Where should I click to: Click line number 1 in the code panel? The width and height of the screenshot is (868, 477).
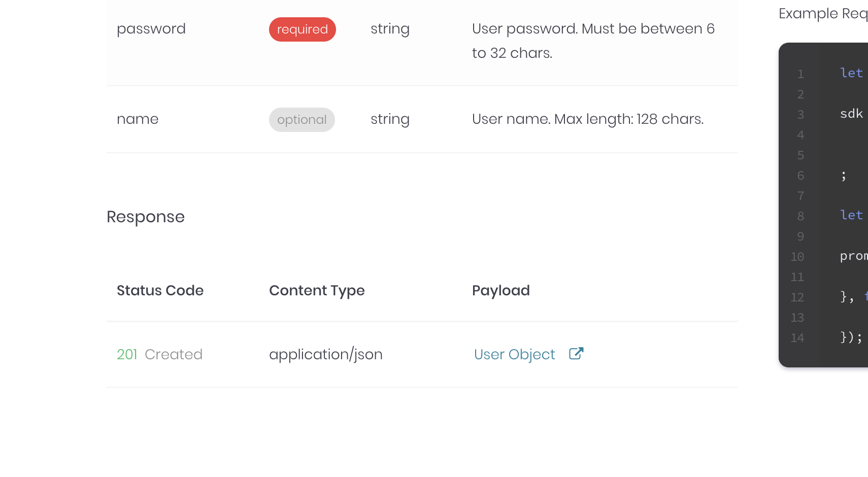pyautogui.click(x=800, y=74)
